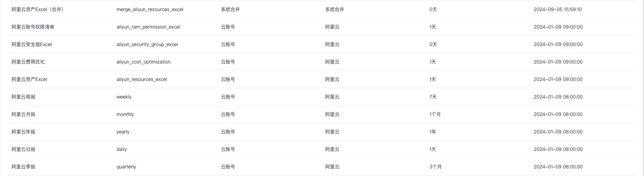Click the quarterly identifier cell
644x176 pixels.
click(x=126, y=167)
